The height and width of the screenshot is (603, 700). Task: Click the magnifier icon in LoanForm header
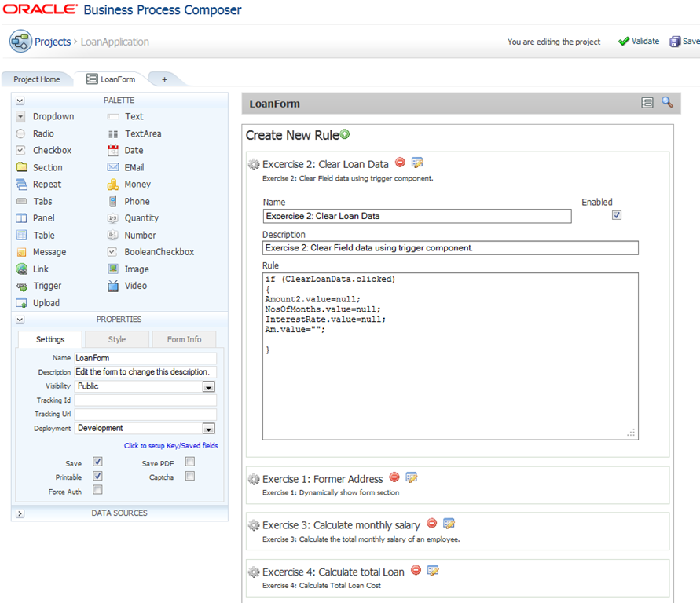667,102
